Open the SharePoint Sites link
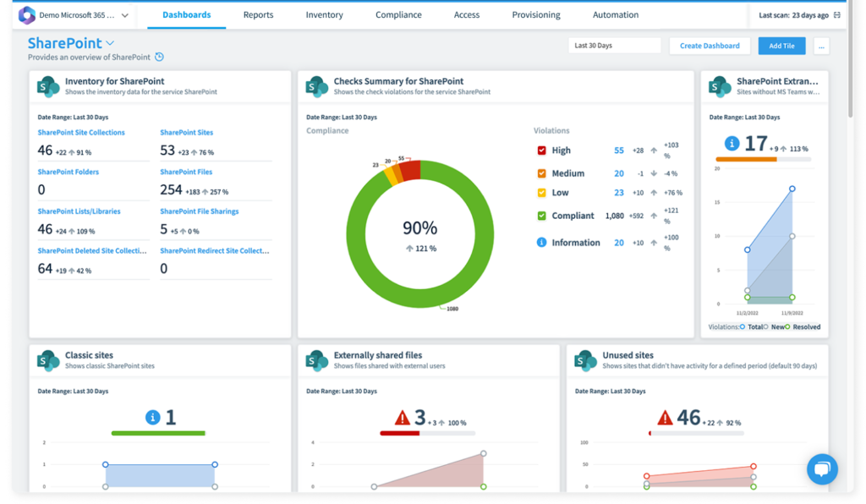866x504 pixels. point(187,133)
